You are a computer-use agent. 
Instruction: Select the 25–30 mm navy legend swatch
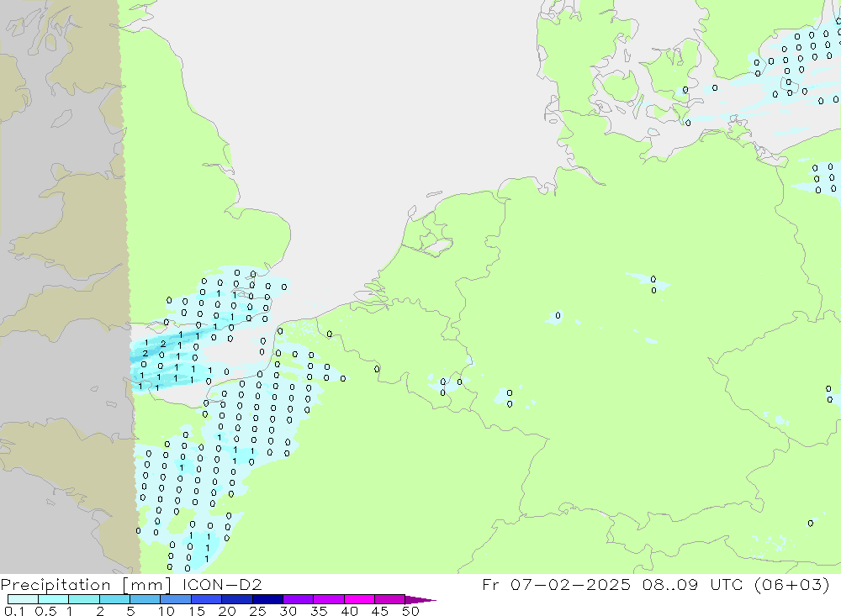click(x=267, y=599)
